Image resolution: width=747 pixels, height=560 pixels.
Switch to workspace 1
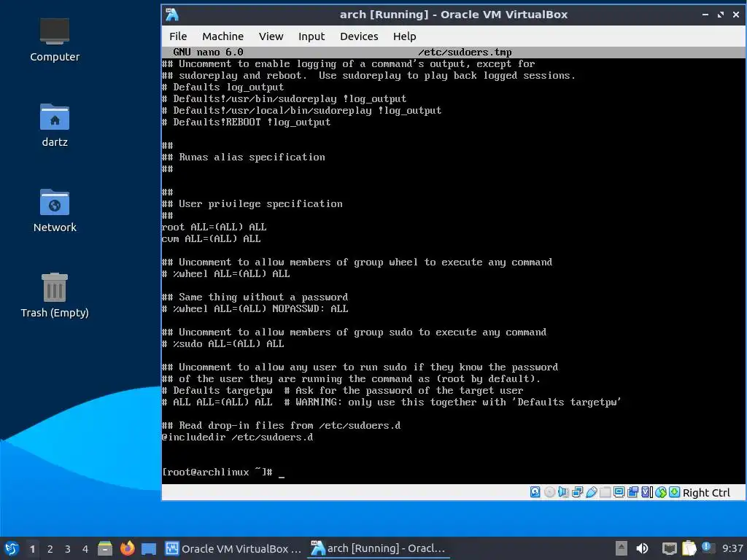pos(32,549)
